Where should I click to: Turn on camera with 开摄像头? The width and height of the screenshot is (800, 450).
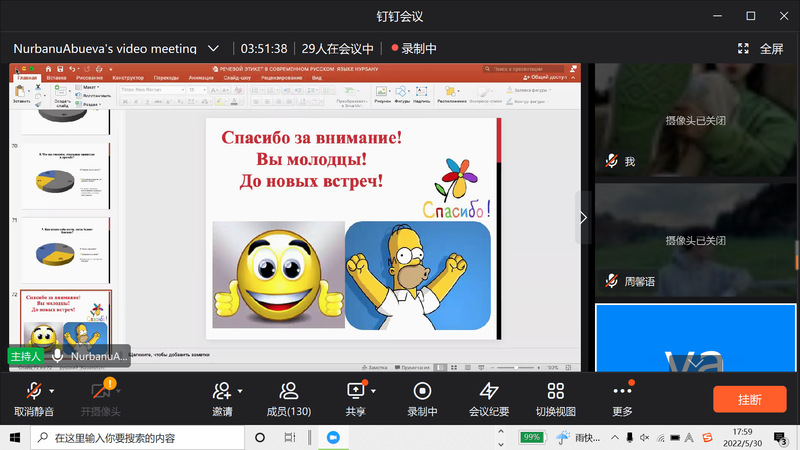[101, 399]
